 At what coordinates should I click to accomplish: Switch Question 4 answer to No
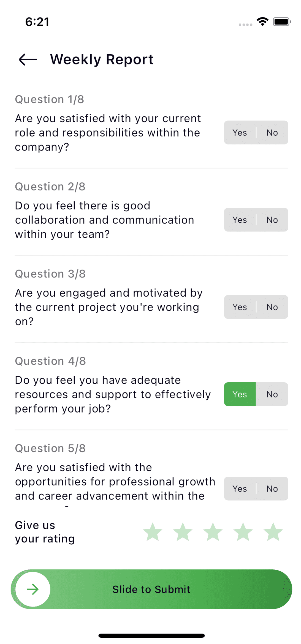click(272, 394)
